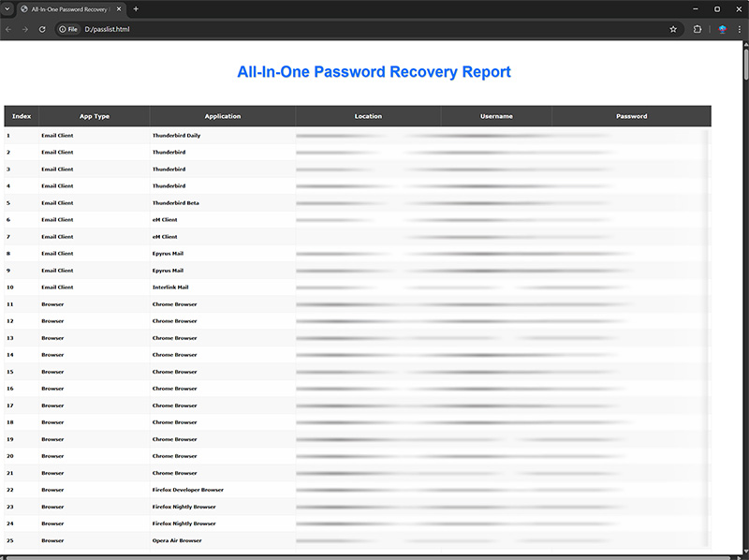
Task: Go forward to the next page
Action: click(x=25, y=29)
